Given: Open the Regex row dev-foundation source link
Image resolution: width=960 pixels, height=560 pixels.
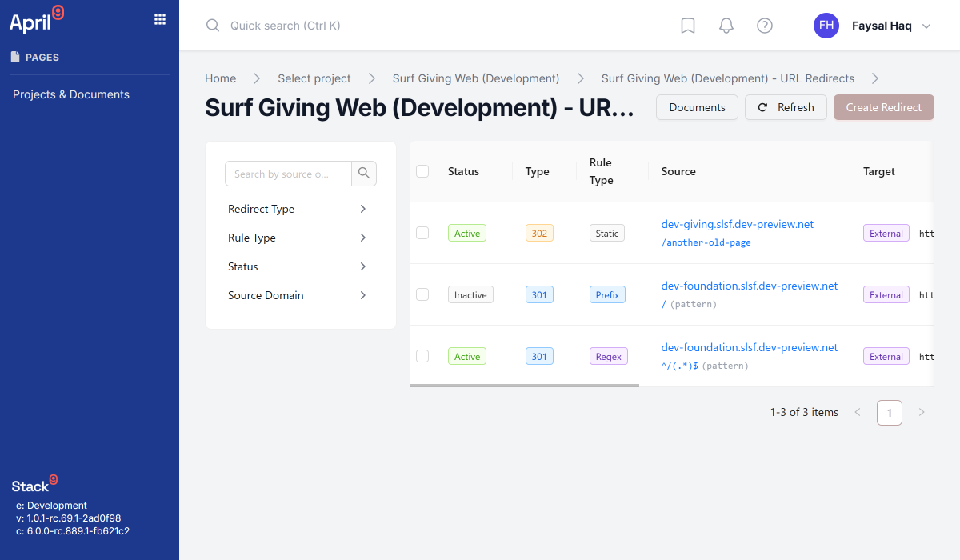Looking at the screenshot, I should [750, 347].
